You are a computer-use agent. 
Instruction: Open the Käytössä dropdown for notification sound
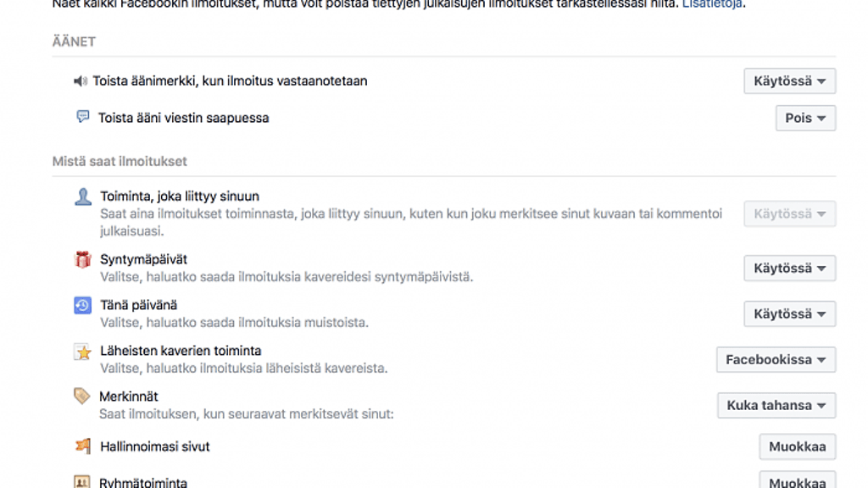(789, 81)
